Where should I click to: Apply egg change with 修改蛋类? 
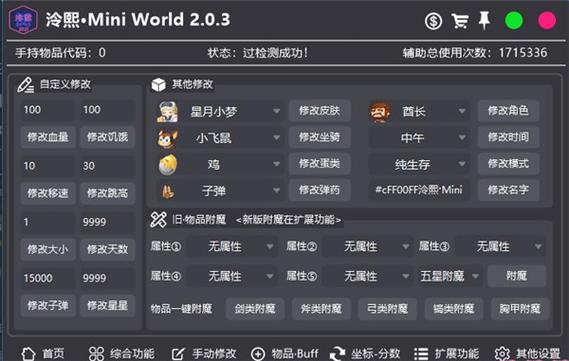pos(319,164)
